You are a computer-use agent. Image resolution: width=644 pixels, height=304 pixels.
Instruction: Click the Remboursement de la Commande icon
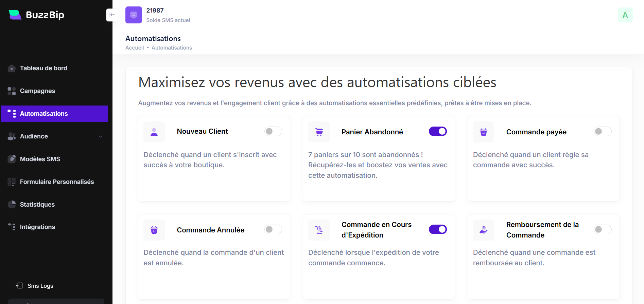(483, 230)
